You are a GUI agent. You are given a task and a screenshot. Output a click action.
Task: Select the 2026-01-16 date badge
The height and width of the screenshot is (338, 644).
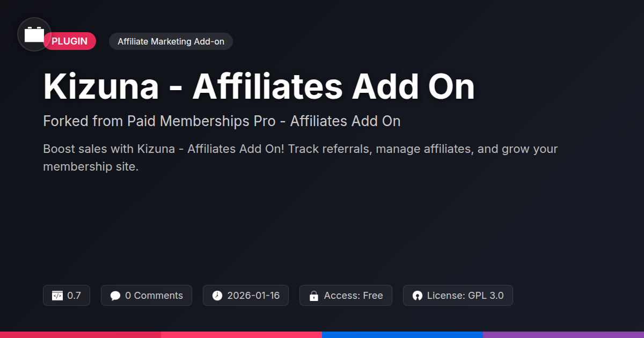click(246, 296)
